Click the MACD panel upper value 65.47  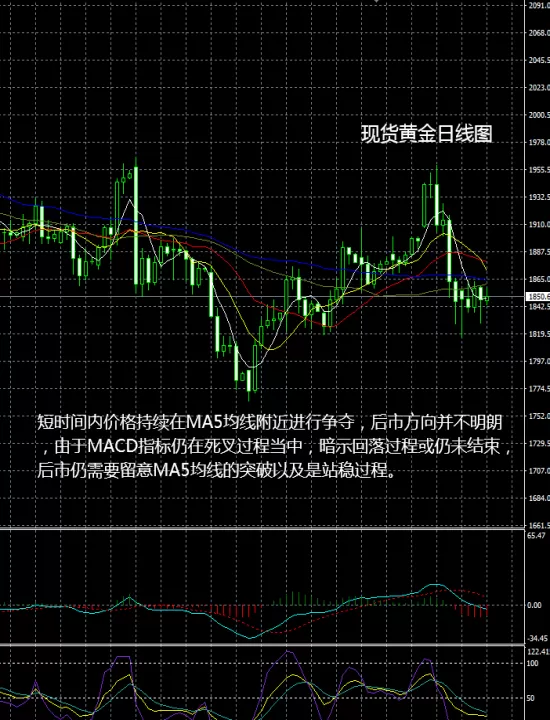coord(537,535)
